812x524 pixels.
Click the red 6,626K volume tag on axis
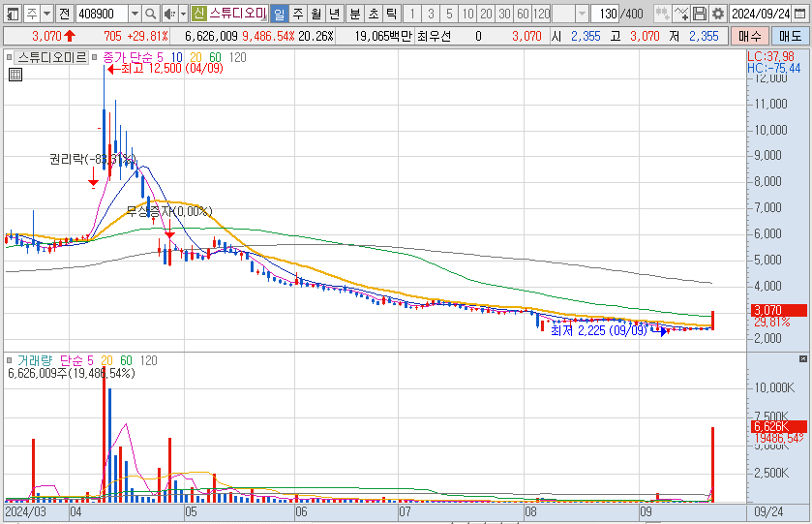click(778, 426)
